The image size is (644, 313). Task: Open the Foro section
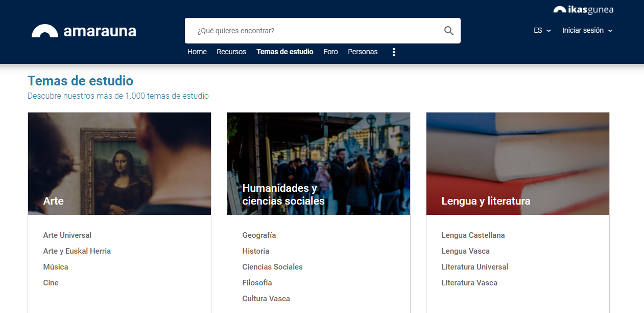tap(330, 52)
